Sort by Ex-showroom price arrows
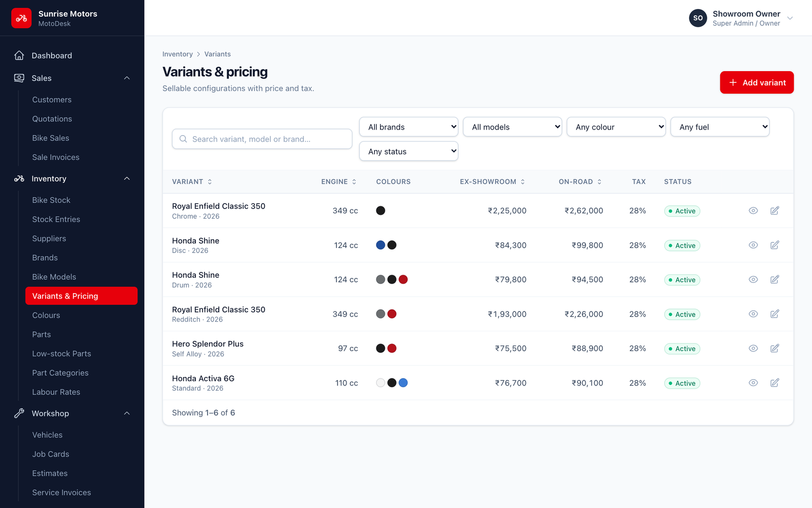Viewport: 812px width, 508px height. pos(523,182)
